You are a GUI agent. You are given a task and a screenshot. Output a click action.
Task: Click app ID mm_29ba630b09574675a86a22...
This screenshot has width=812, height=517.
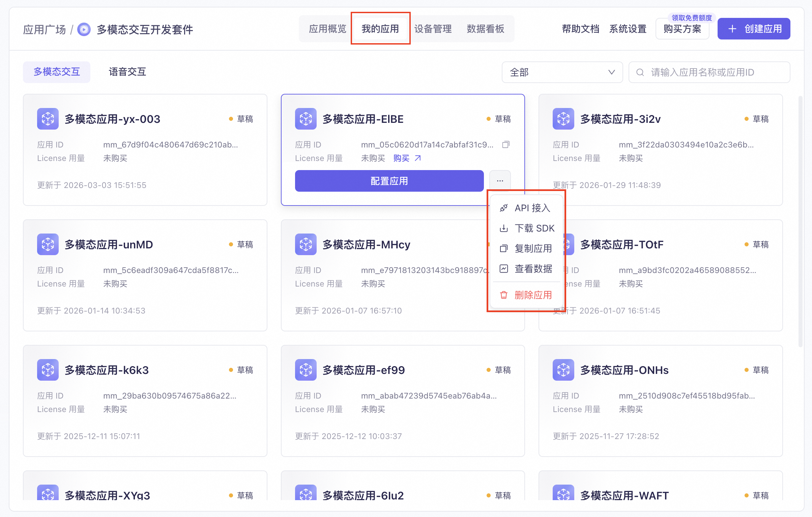pyautogui.click(x=170, y=396)
